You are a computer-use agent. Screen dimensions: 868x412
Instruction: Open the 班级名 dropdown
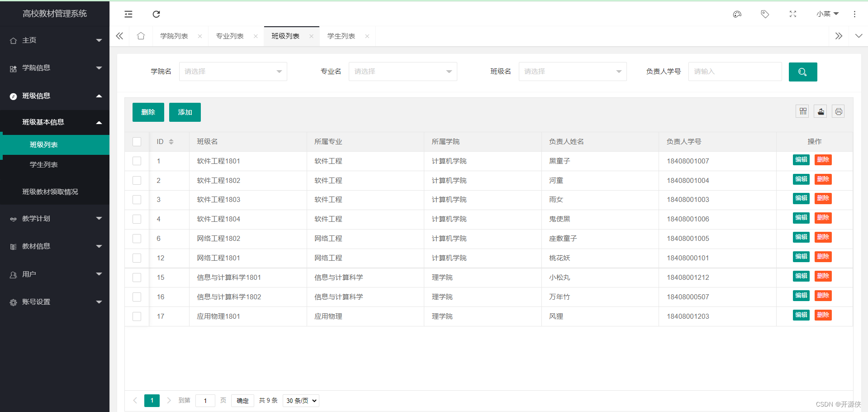573,72
